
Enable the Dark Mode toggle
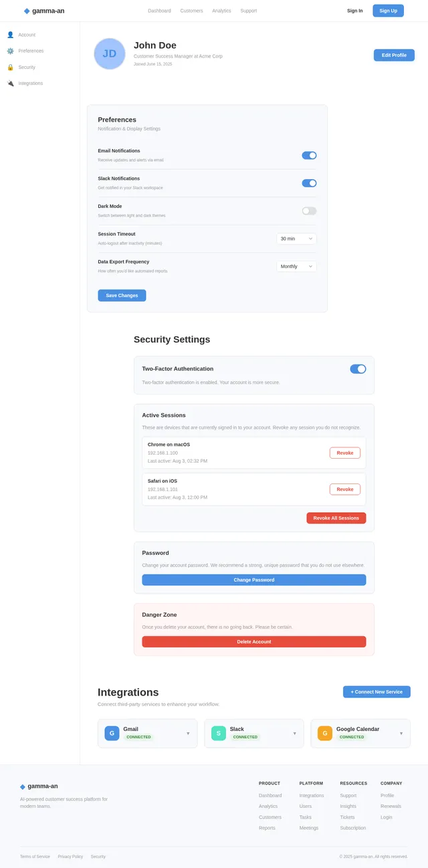[x=309, y=211]
